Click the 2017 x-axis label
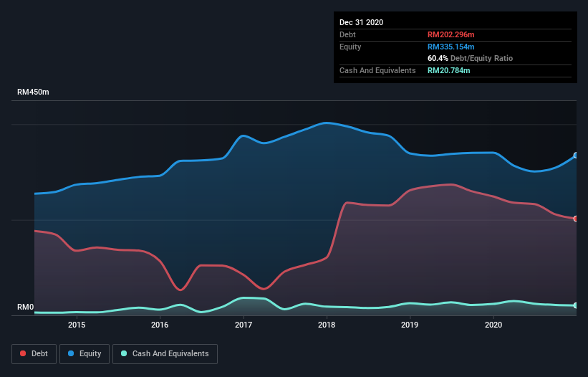The width and height of the screenshot is (588, 377). pos(244,325)
